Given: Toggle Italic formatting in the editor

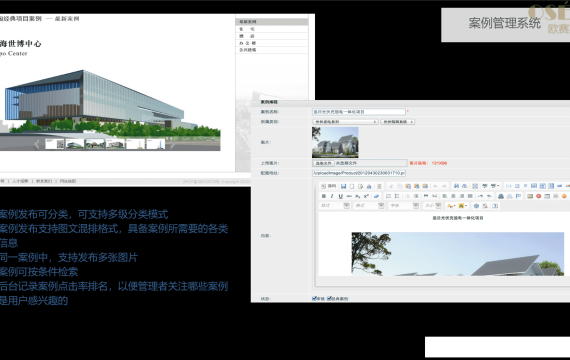Looking at the screenshot, I should [x=332, y=196].
